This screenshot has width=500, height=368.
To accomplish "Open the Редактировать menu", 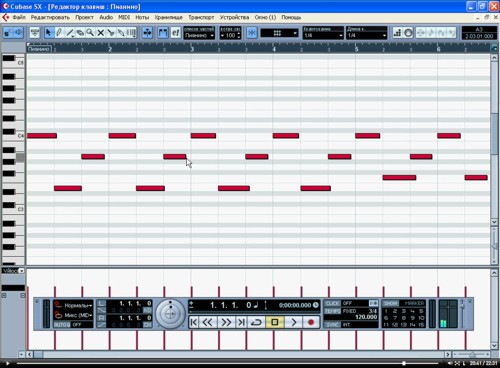I will click(x=50, y=17).
